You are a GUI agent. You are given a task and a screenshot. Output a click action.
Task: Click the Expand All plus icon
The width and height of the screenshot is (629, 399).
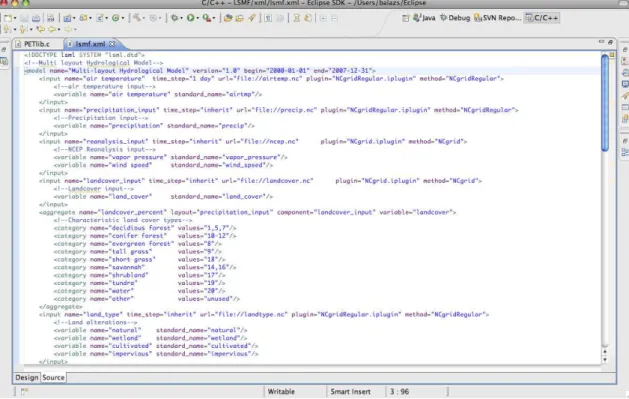point(323,18)
